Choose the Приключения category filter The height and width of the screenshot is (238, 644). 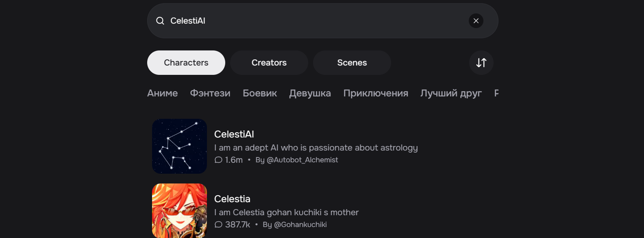[376, 93]
